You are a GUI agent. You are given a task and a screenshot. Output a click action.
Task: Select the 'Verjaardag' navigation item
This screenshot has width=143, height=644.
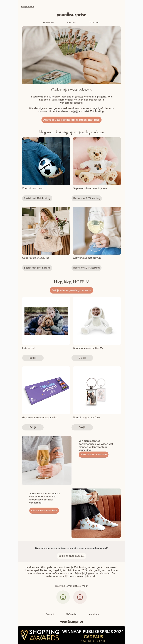coord(48,22)
